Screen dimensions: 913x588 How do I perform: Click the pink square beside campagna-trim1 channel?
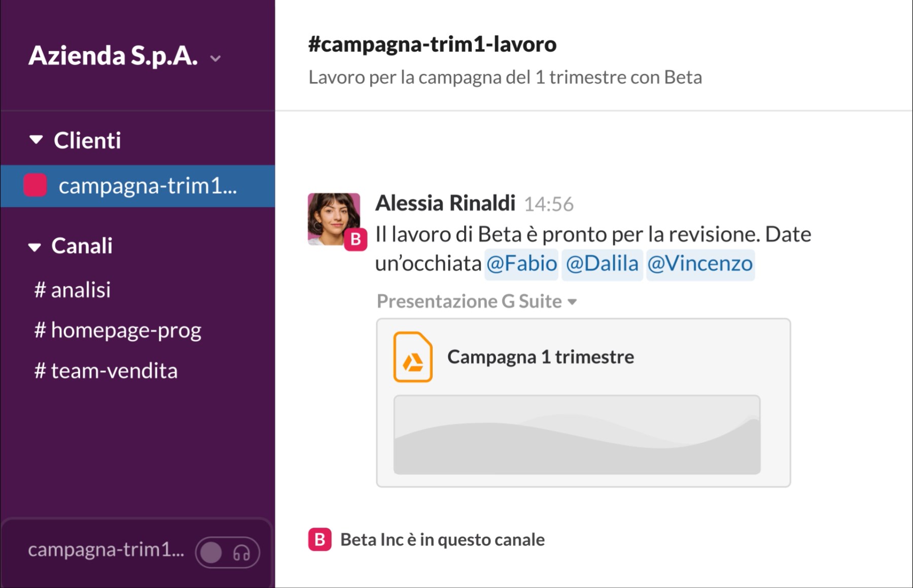pyautogui.click(x=36, y=186)
